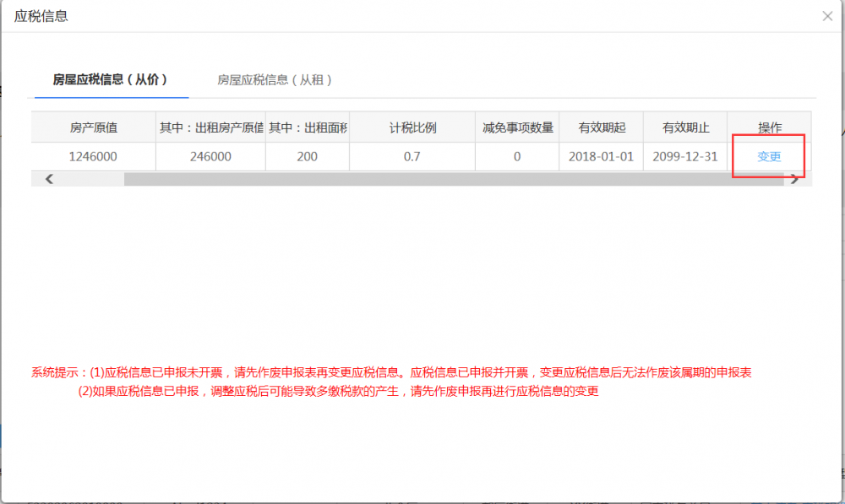
Task: Click the cell showing 0.7 ratio
Action: [412, 156]
